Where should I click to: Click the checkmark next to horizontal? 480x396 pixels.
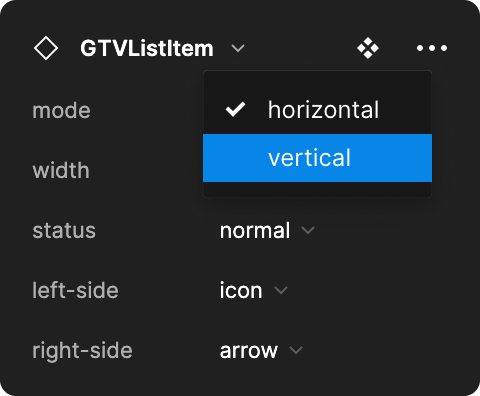(235, 109)
